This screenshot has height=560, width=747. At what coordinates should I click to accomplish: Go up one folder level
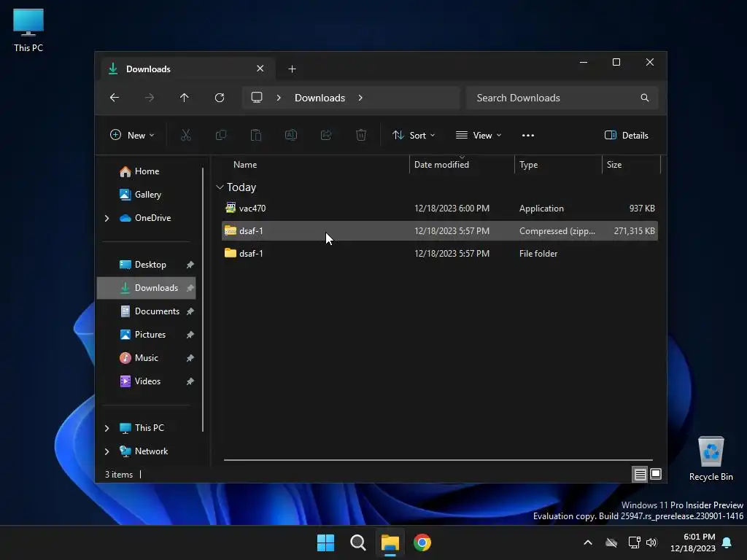click(x=185, y=98)
